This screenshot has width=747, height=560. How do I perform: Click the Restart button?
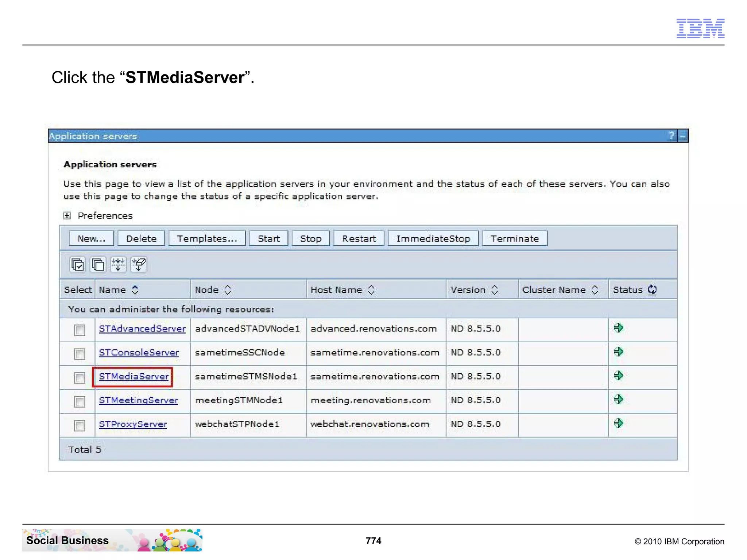click(x=359, y=238)
